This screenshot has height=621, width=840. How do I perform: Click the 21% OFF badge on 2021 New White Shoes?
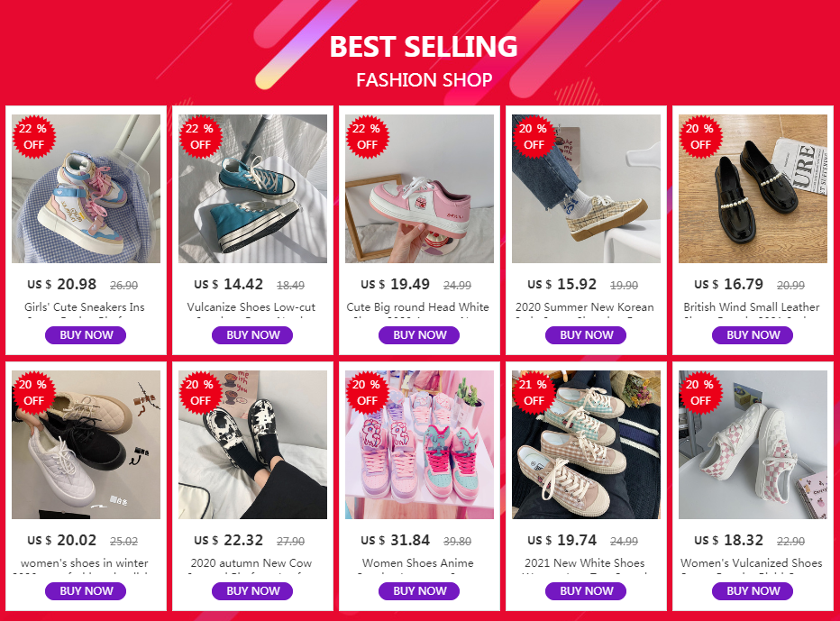[x=534, y=393]
